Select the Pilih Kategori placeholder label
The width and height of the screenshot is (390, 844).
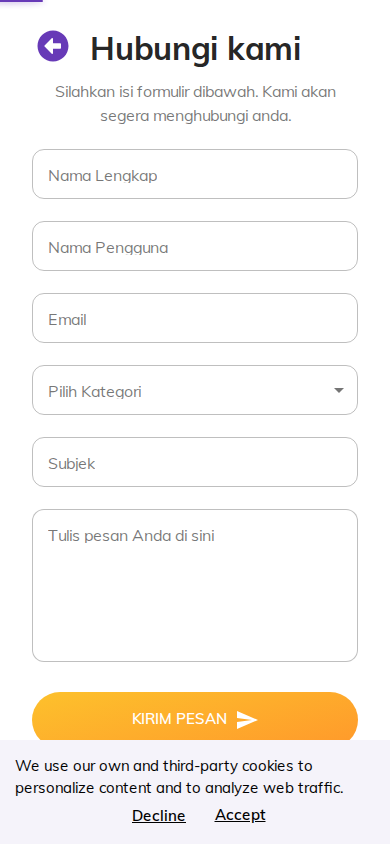coord(95,391)
